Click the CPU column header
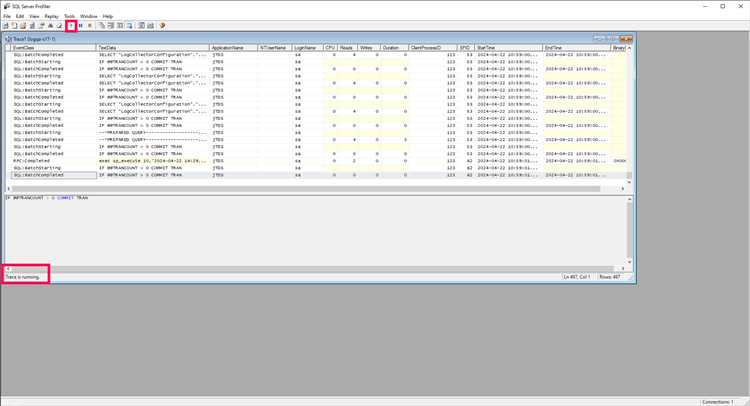 point(331,48)
